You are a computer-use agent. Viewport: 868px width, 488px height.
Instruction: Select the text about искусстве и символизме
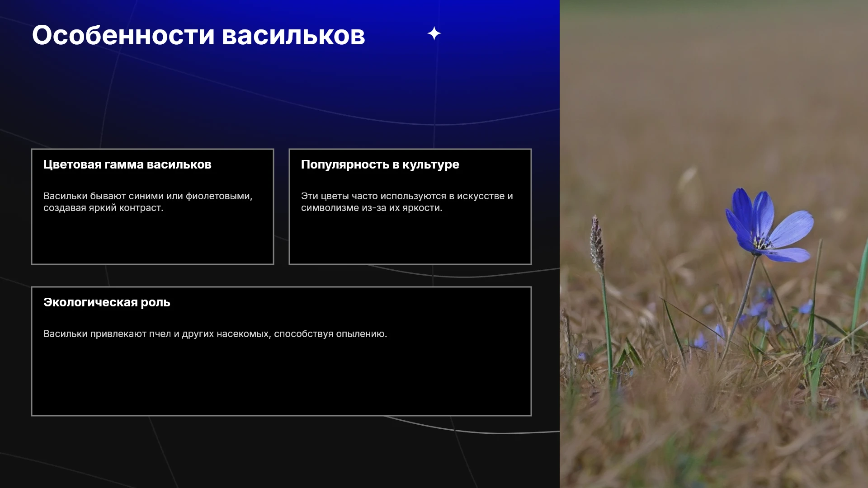pos(407,202)
